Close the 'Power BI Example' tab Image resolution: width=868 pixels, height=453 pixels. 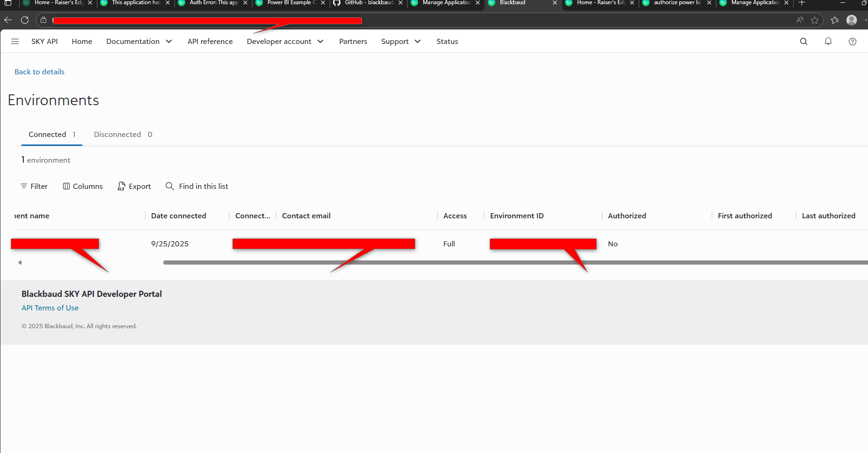coord(323,3)
